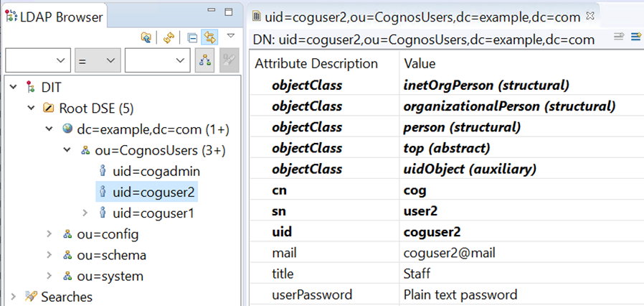This screenshot has width=644, height=306.
Task: Click the greyed new value toolbar icon
Action: point(619,37)
